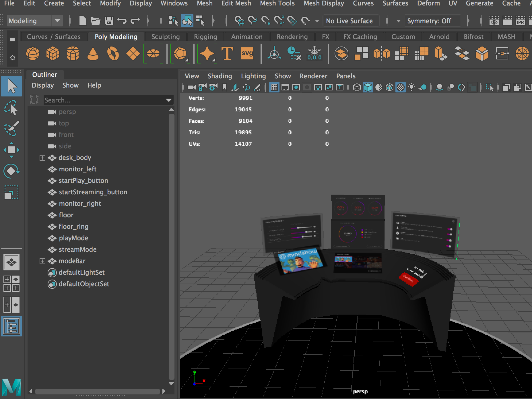Toggle smooth shade all in viewport
The image size is (532, 399).
368,87
